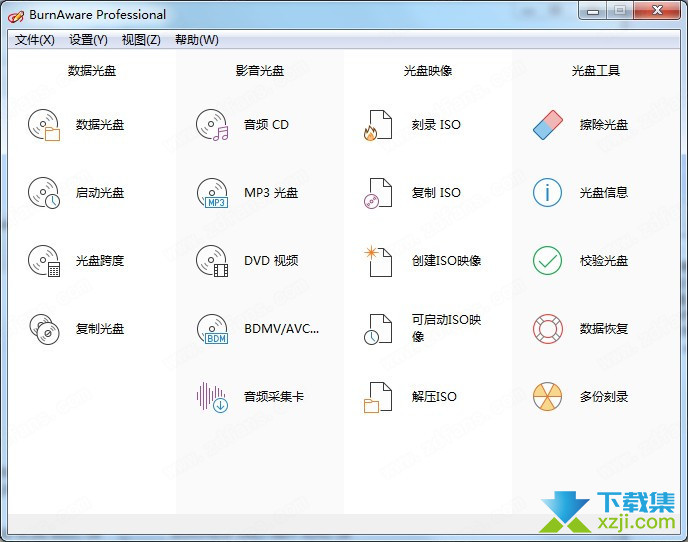Maximize the BurnAware Professional window
Image resolution: width=688 pixels, height=542 pixels.
pyautogui.click(x=620, y=11)
